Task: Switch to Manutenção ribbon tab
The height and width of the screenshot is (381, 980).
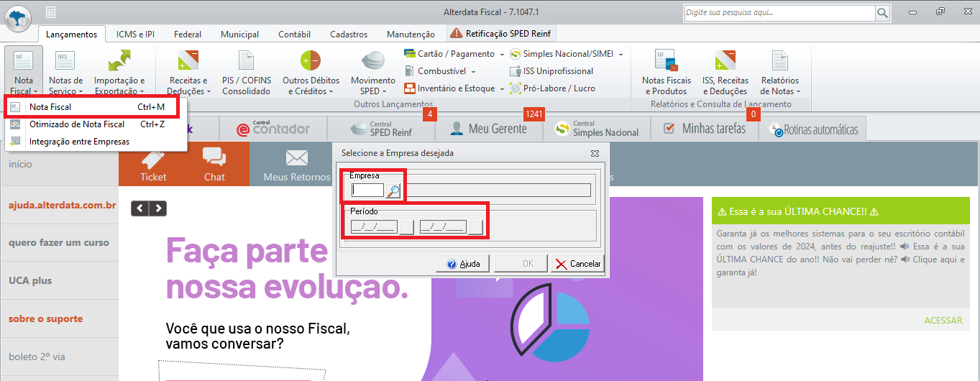Action: coord(411,34)
